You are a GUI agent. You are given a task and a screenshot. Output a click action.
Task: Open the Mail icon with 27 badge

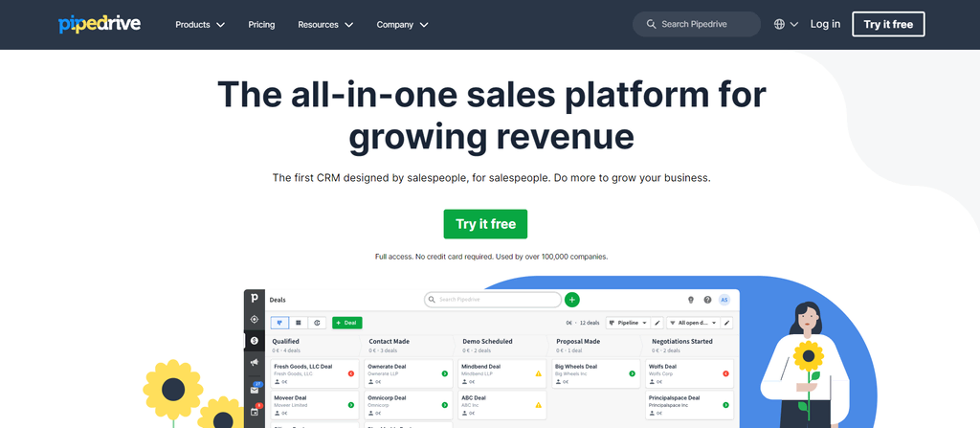point(255,389)
